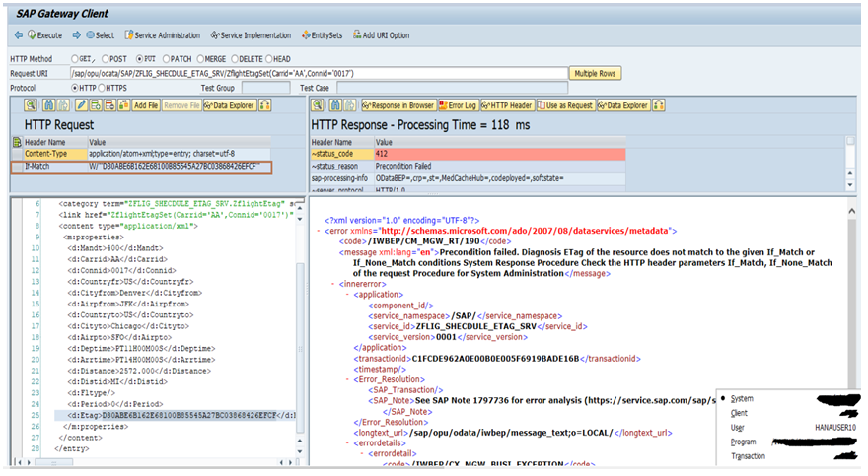Click the transactionid value in response XML
Screen dimensions: 868x476
[x=495, y=359]
